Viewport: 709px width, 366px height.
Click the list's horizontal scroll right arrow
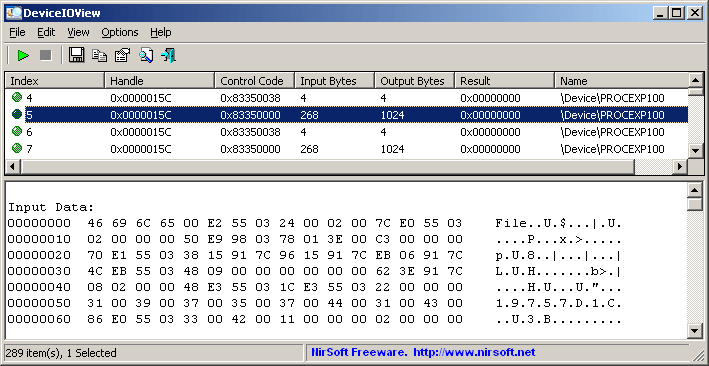pos(680,166)
